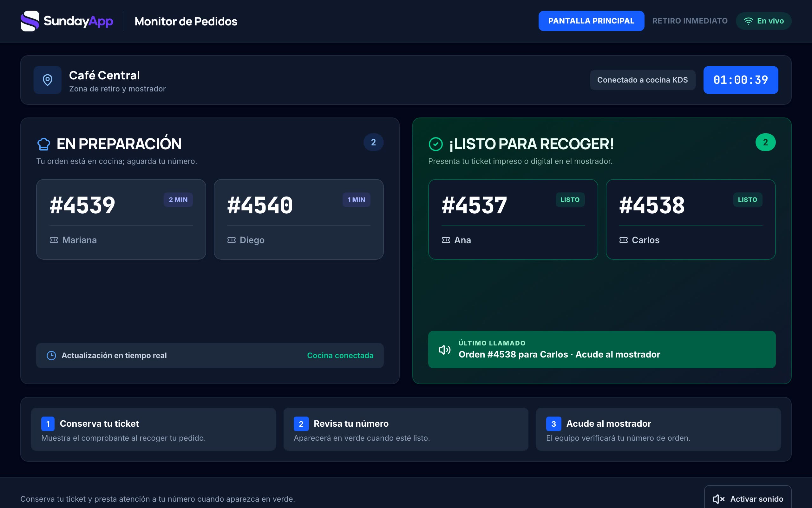This screenshot has height=508, width=812.
Task: Click the step 1 number badge
Action: (x=48, y=424)
